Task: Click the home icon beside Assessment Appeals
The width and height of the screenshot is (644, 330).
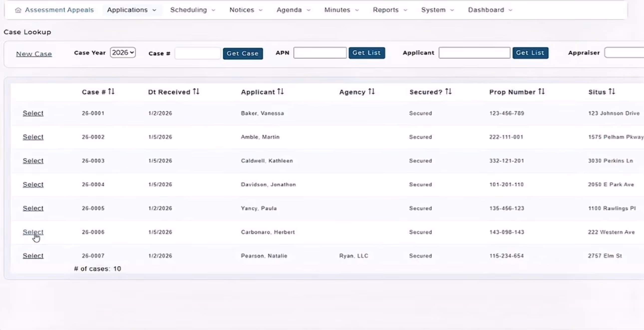Action: coord(18,10)
